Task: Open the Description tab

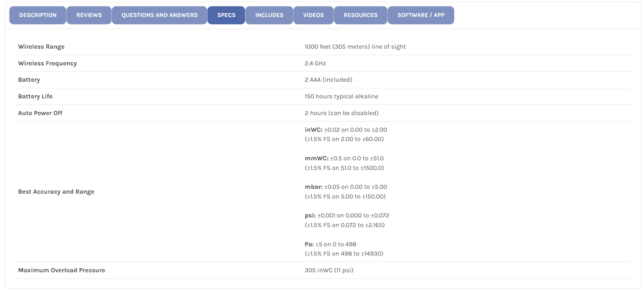Action: pos(38,15)
